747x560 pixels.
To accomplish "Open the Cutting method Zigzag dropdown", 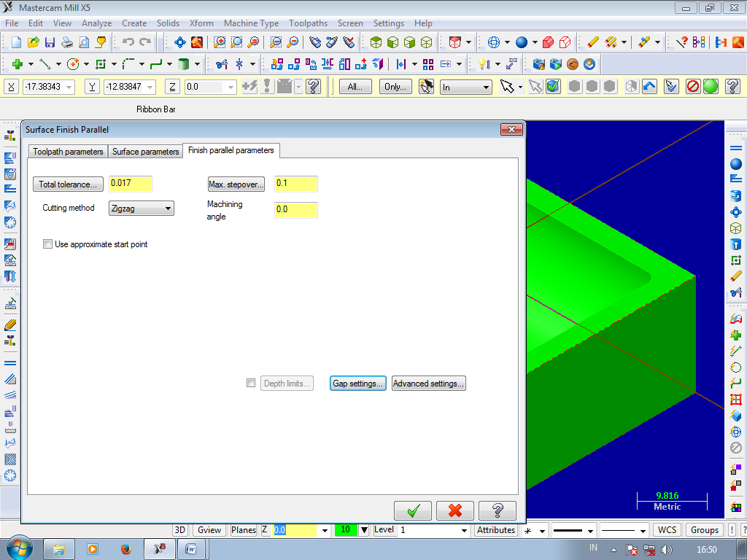I will [x=142, y=209].
